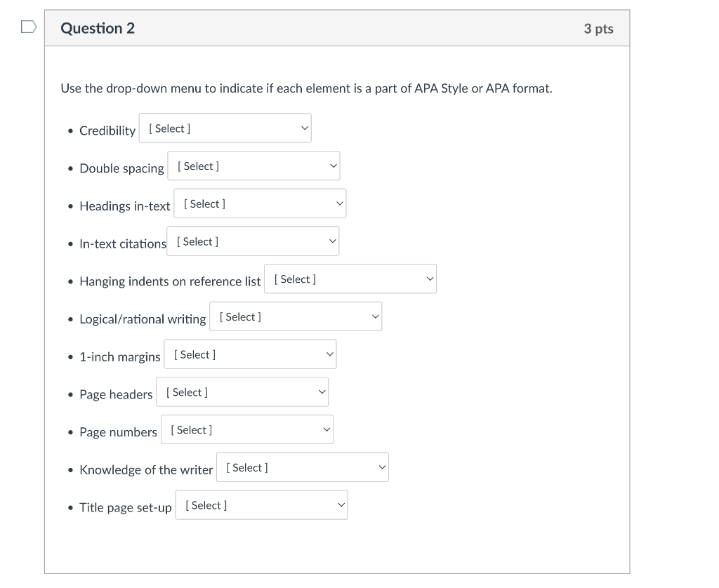
Task: Expand the Hanging indents on reference list dropdown
Action: point(350,279)
